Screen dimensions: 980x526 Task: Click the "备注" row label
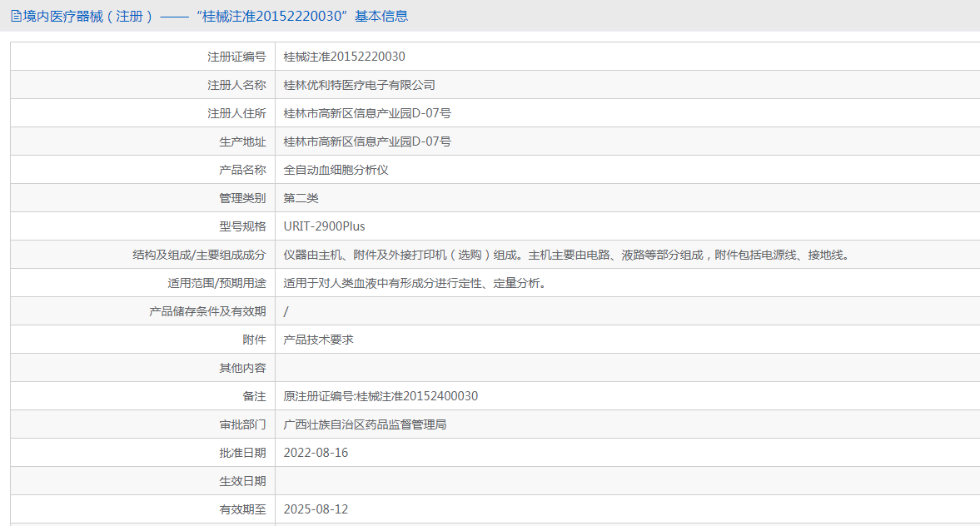(255, 396)
